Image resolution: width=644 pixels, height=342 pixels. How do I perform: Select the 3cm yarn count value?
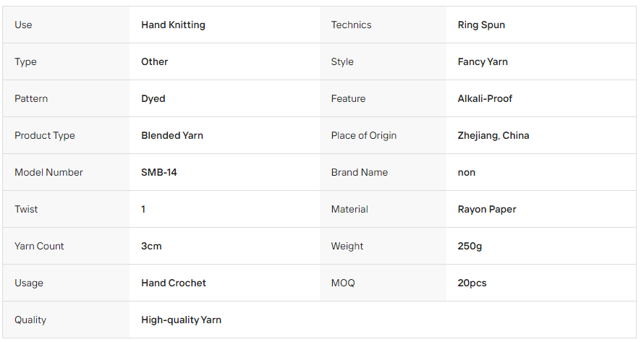coord(151,247)
